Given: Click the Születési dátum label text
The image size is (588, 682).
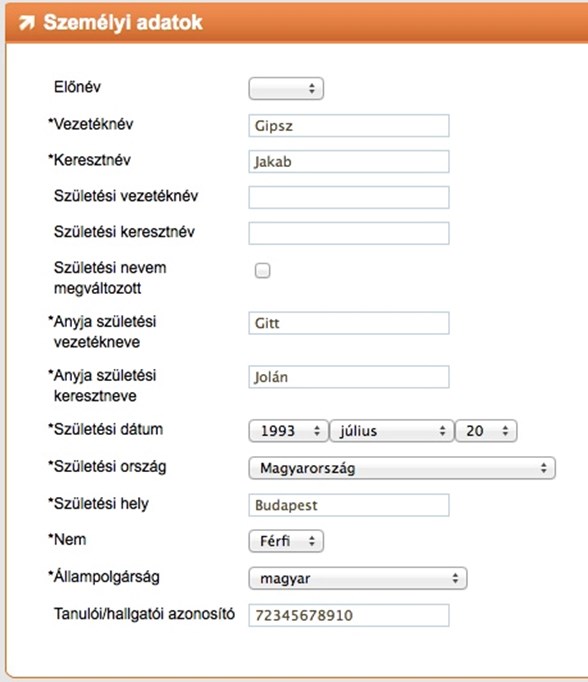Looking at the screenshot, I should (x=106, y=429).
